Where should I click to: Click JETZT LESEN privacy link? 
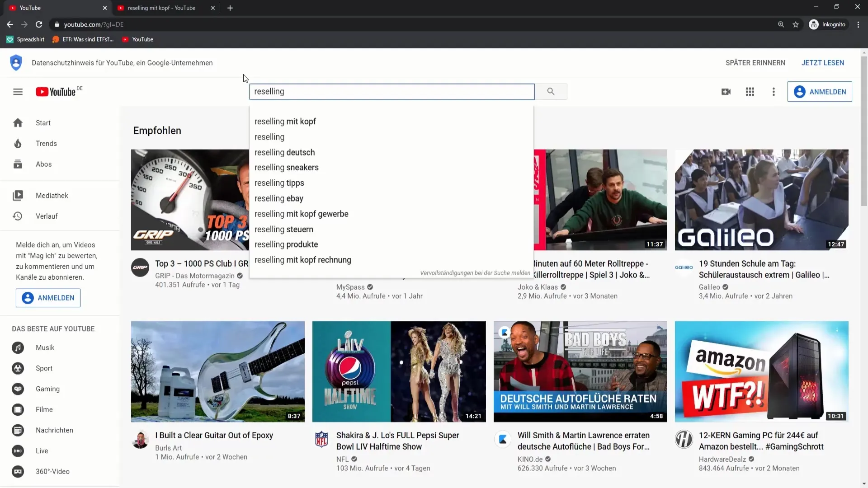click(x=822, y=63)
